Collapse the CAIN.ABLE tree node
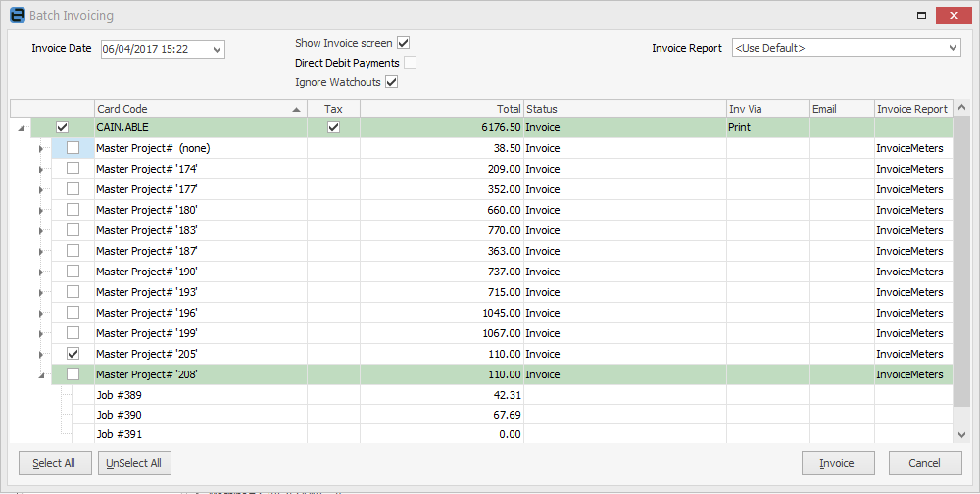Image resolution: width=980 pixels, height=494 pixels. pyautogui.click(x=22, y=128)
